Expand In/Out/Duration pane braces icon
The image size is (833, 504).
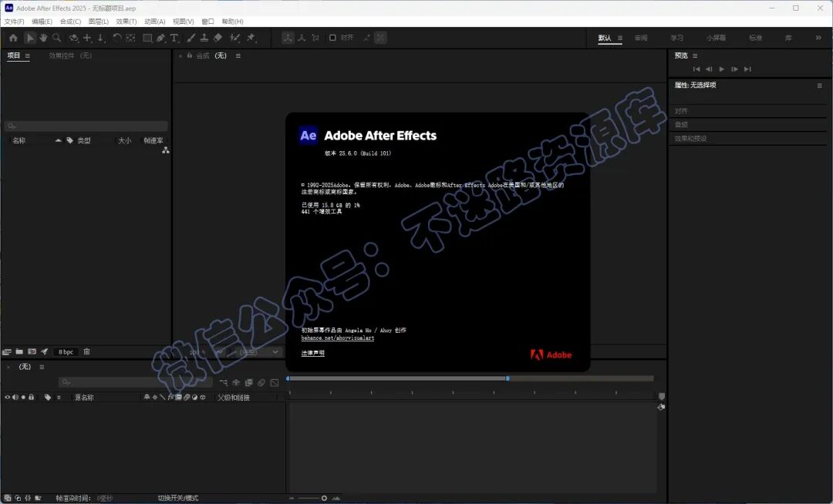28,498
